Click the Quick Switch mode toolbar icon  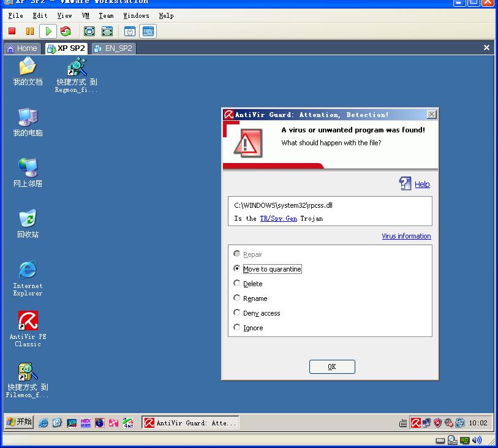click(130, 31)
